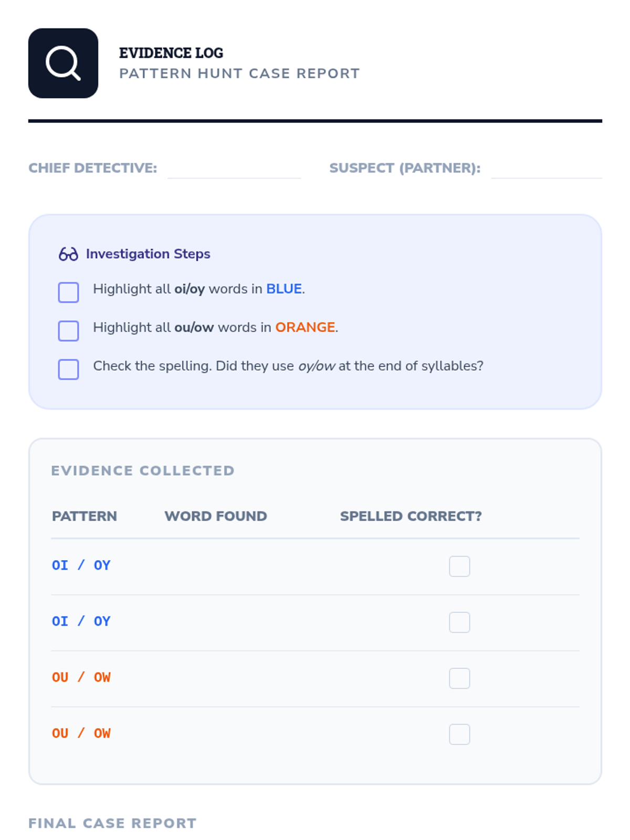
Task: Click the Suspect (Partner) name field
Action: click(546, 169)
